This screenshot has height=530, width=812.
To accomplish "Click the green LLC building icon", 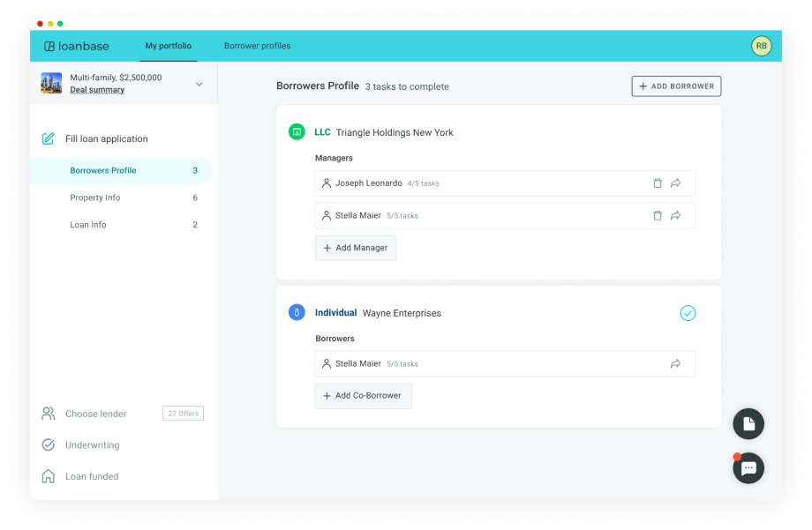I will point(297,132).
